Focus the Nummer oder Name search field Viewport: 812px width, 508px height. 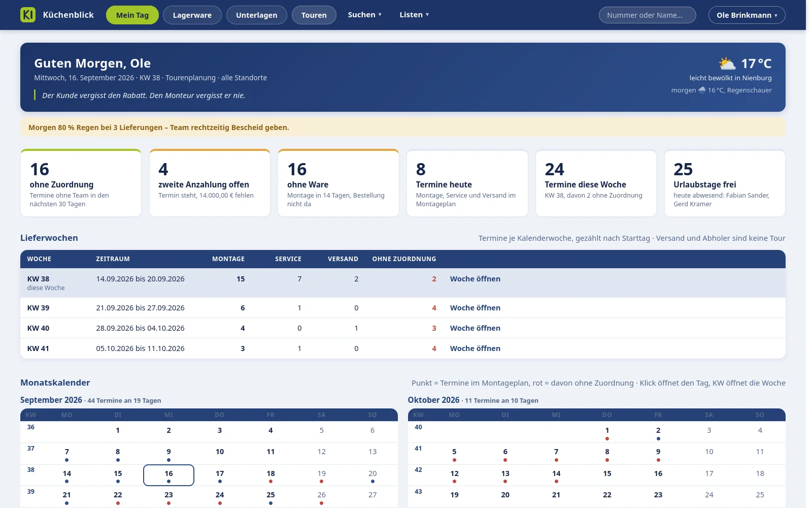648,15
